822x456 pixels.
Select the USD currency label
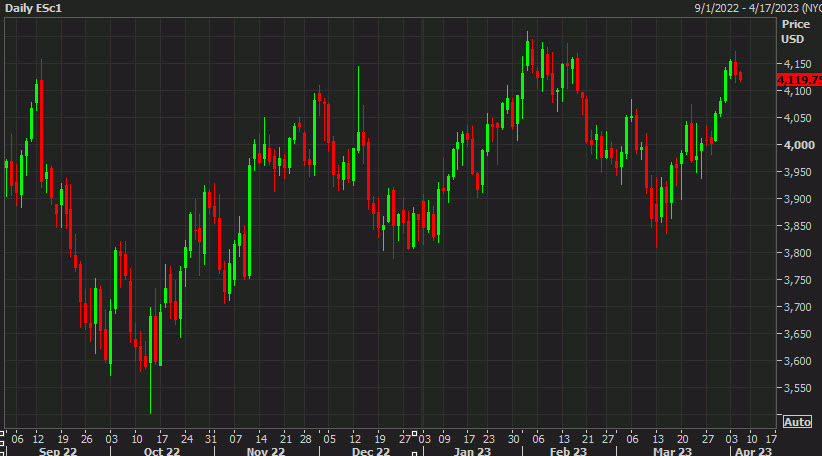(792, 39)
